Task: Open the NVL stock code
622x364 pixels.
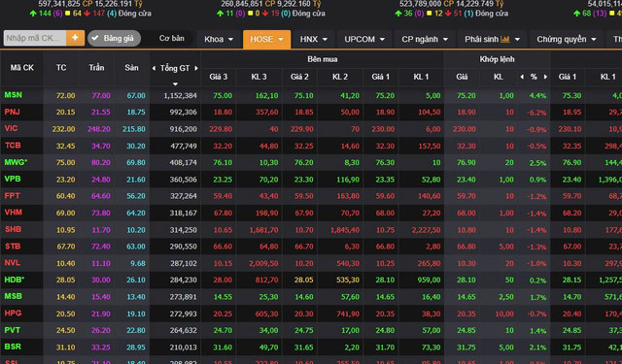Action: point(13,263)
